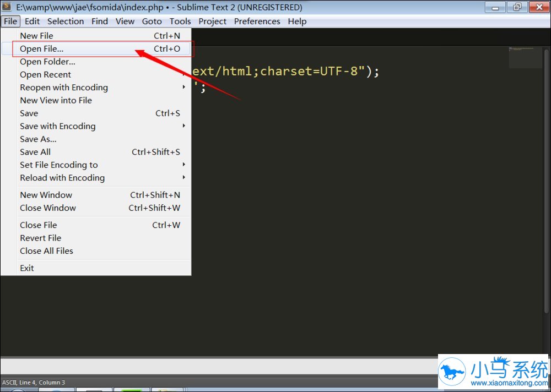The width and height of the screenshot is (551, 392).
Task: Click status bar text 'ASCII, Line 4, Column 3'
Action: [34, 383]
